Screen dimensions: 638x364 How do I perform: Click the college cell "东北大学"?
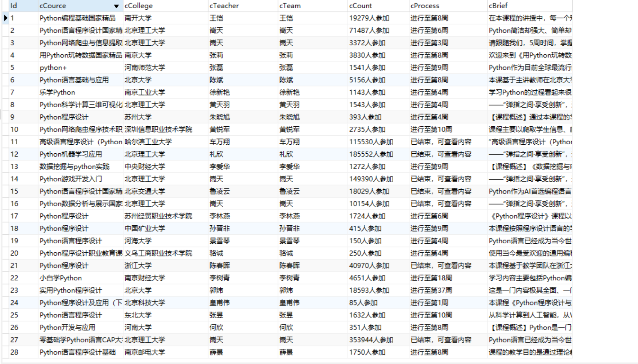click(166, 315)
